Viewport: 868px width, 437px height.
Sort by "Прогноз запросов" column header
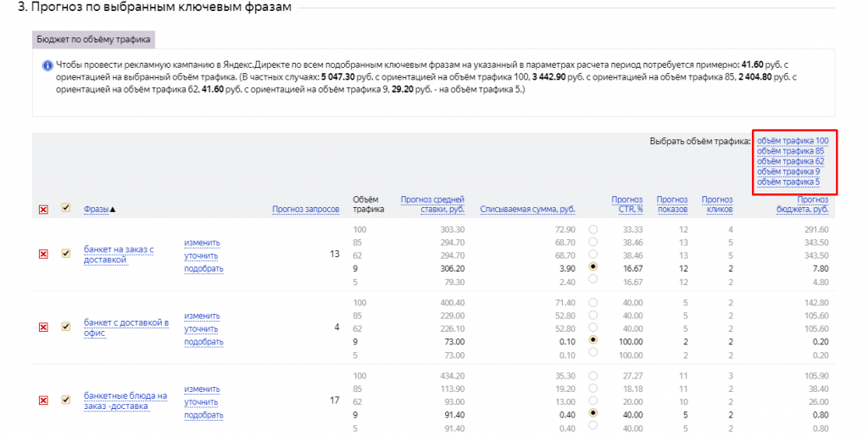[305, 210]
